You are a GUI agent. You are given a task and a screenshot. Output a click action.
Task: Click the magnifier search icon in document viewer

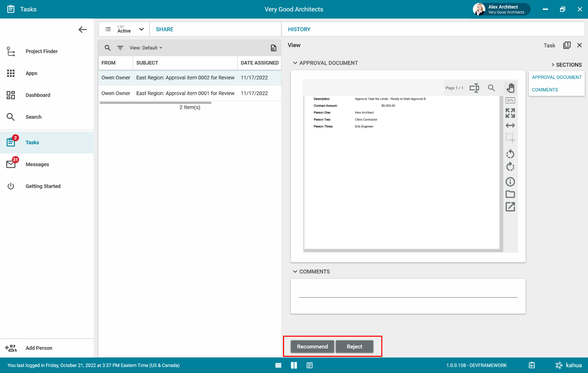[x=491, y=88]
